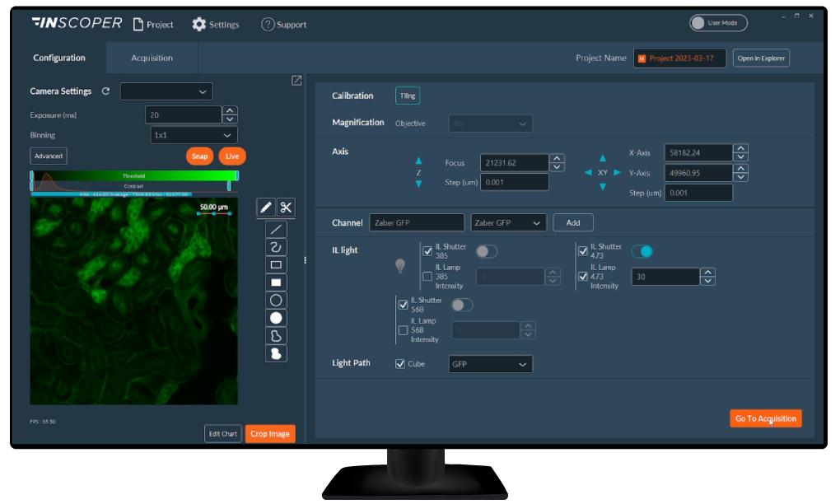Select the hollow rectangle shape tool

[276, 264]
